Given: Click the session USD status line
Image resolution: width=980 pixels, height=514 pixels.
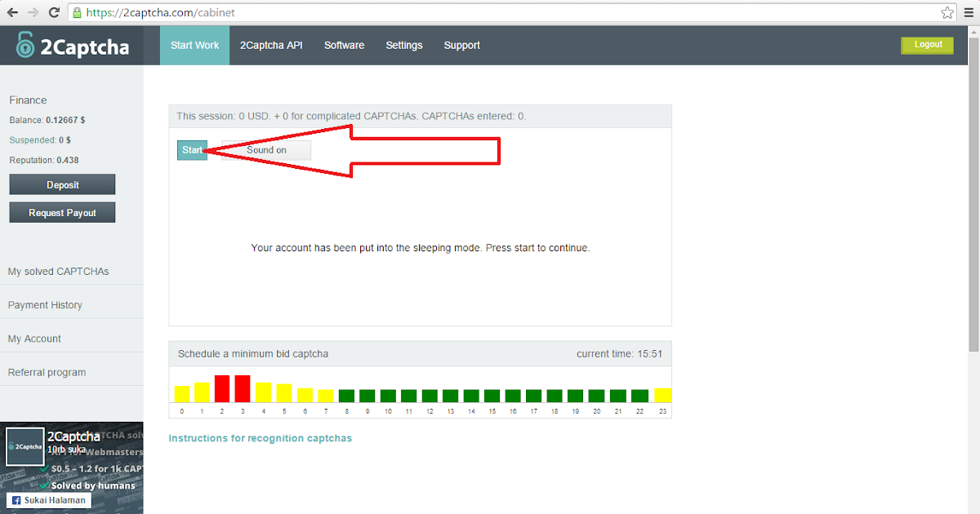Looking at the screenshot, I should (351, 117).
